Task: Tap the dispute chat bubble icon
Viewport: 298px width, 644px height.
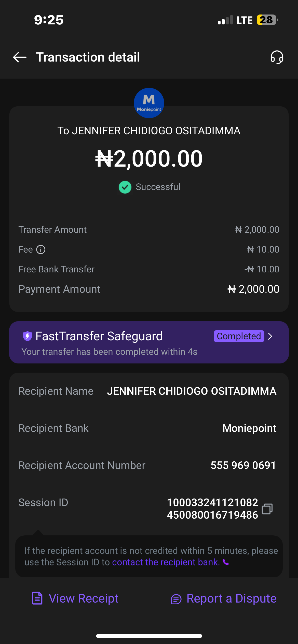Action: (176, 599)
